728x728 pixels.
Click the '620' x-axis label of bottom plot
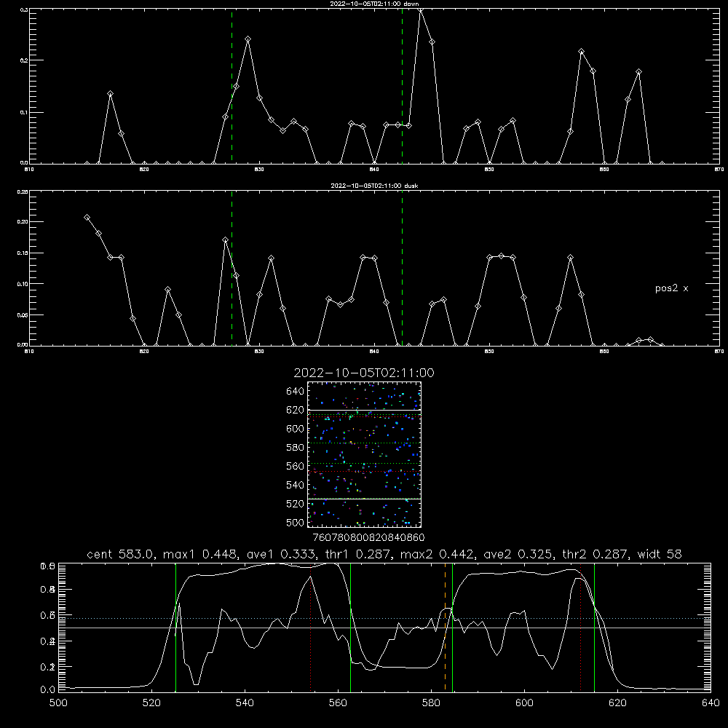coord(617,703)
